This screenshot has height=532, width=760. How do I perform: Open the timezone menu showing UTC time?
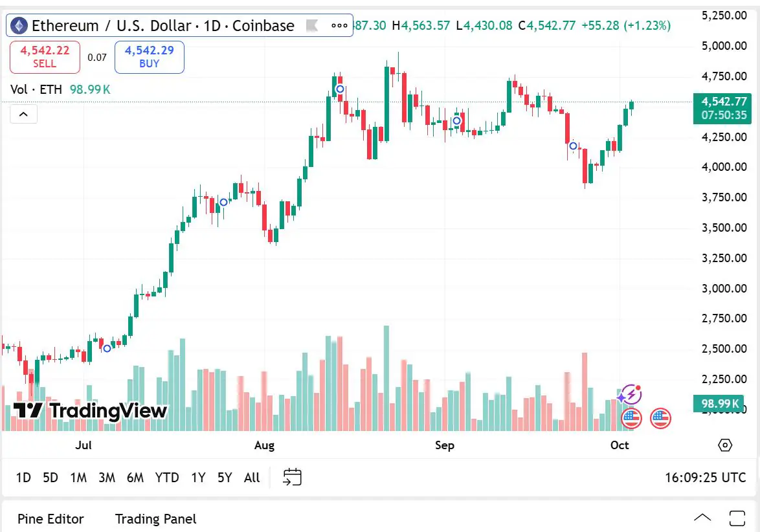tap(705, 478)
